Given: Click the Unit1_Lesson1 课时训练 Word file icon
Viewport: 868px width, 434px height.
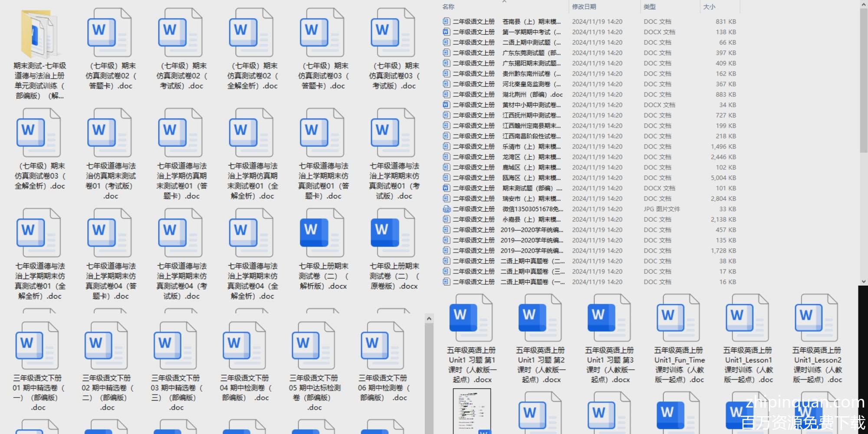Looking at the screenshot, I should coord(747,318).
